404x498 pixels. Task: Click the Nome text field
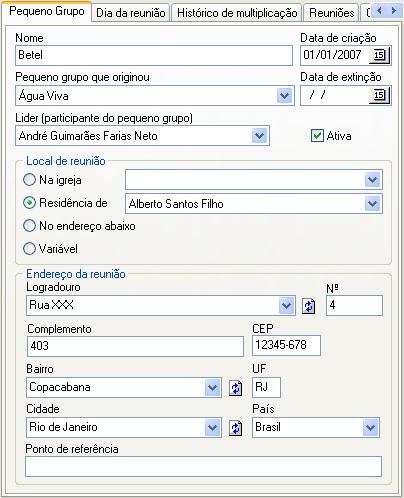coord(154,55)
